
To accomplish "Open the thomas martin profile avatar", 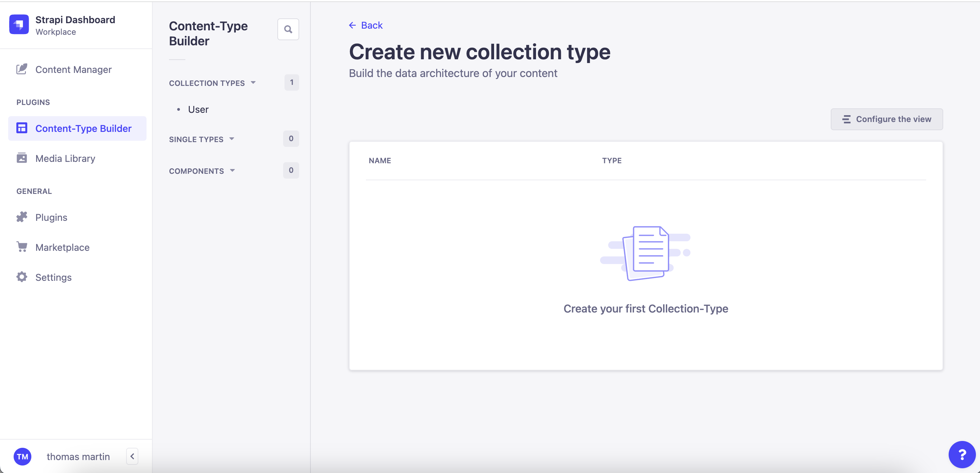I will (x=22, y=456).
